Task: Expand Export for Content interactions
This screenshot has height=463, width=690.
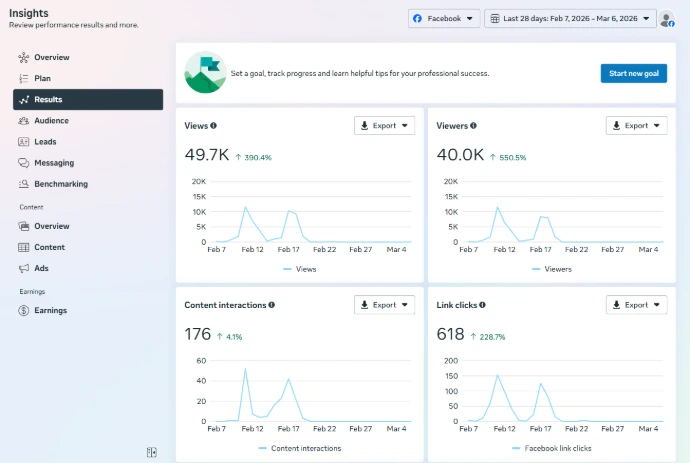Action: [x=385, y=305]
